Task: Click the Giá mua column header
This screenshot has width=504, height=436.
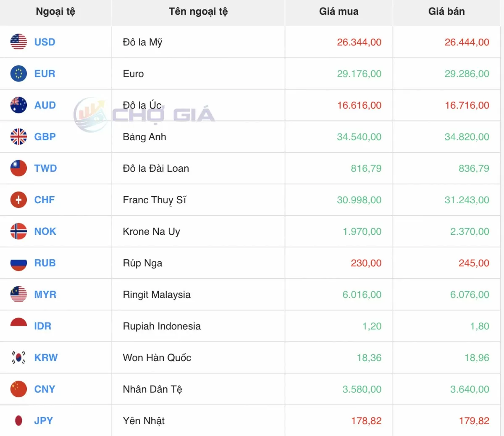Action: coord(339,11)
